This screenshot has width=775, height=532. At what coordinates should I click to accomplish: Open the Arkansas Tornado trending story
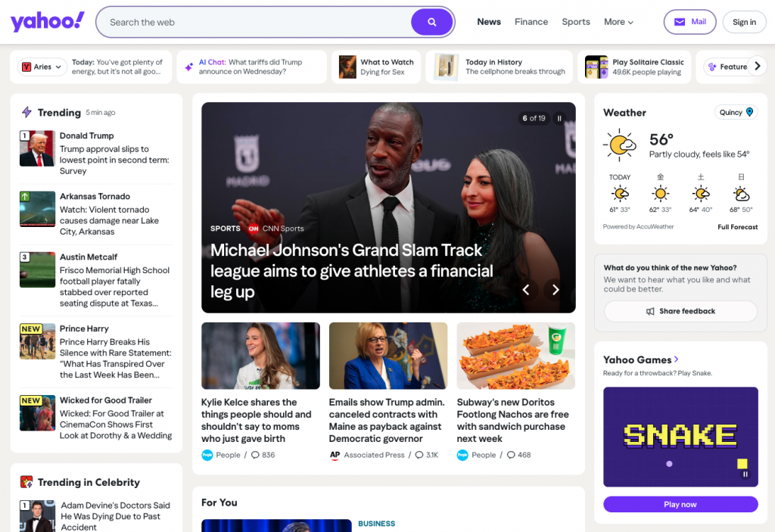[x=96, y=213]
